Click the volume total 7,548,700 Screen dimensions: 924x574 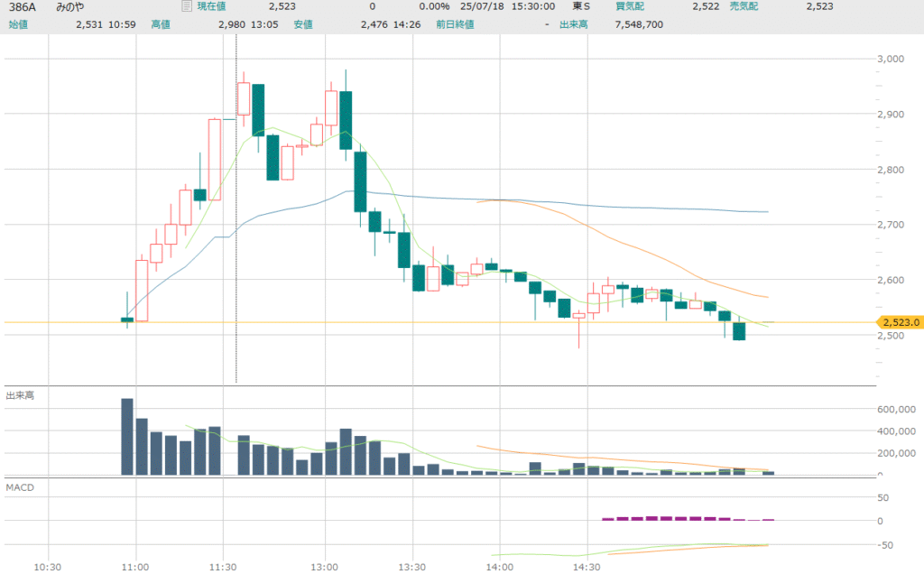(639, 24)
